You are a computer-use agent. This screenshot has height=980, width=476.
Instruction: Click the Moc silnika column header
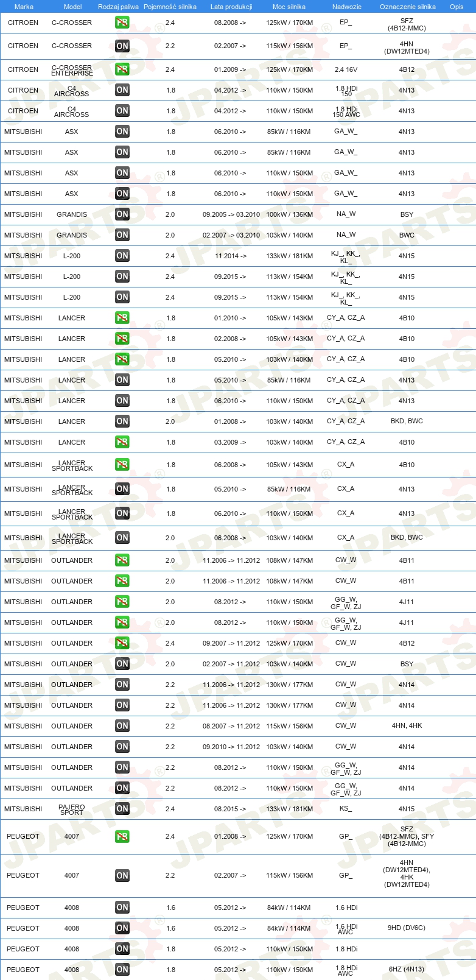(x=289, y=7)
